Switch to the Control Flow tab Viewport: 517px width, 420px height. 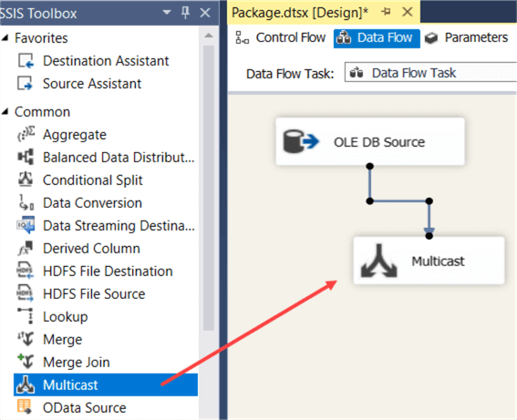pos(281,37)
